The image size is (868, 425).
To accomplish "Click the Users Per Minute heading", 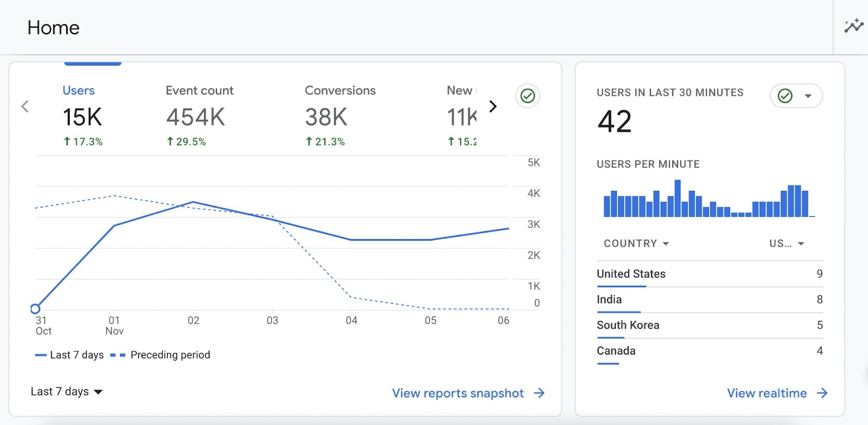I will click(x=648, y=164).
